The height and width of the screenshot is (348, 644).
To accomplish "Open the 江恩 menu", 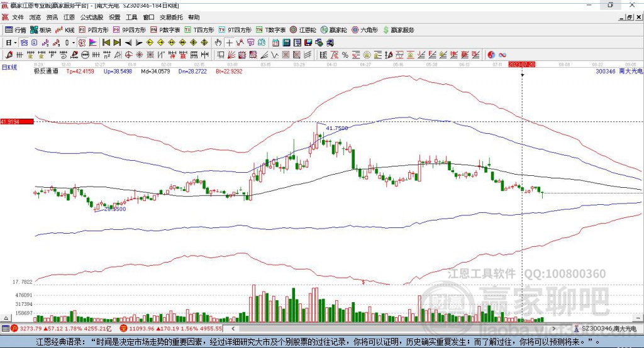I will coord(69,17).
